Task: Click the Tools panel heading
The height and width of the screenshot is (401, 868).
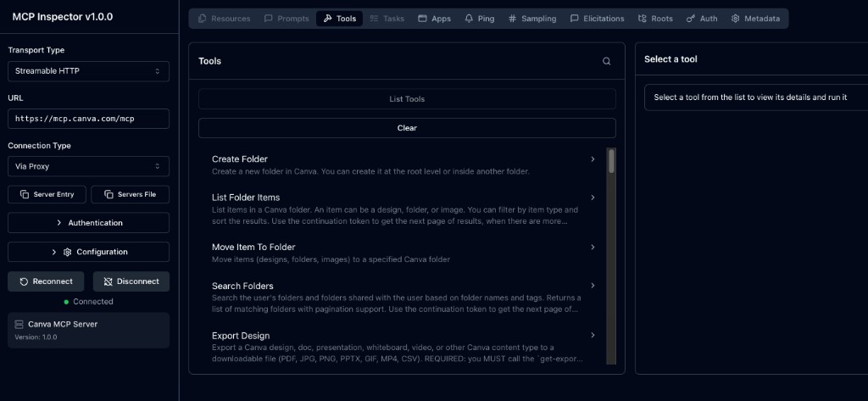Action: point(210,61)
